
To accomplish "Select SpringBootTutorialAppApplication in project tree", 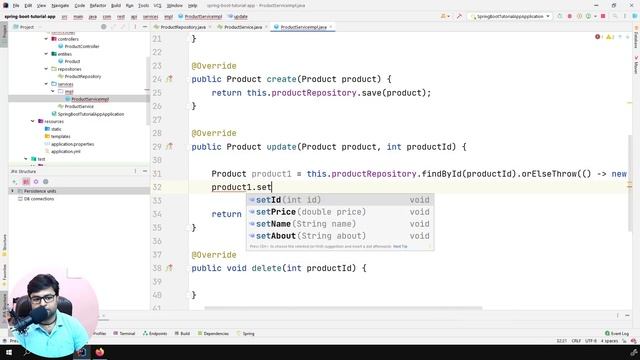I will [91, 114].
